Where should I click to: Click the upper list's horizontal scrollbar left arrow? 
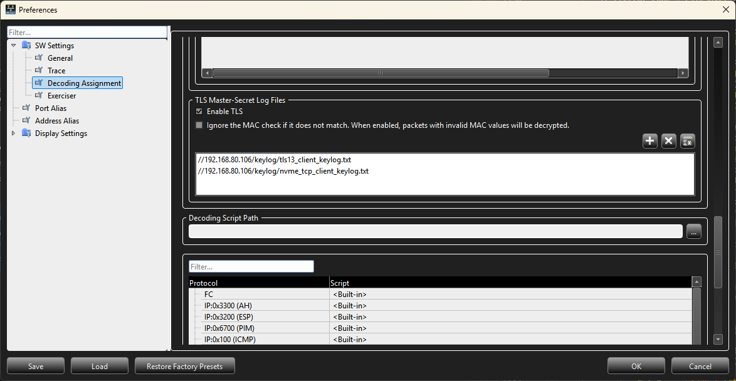[x=207, y=73]
